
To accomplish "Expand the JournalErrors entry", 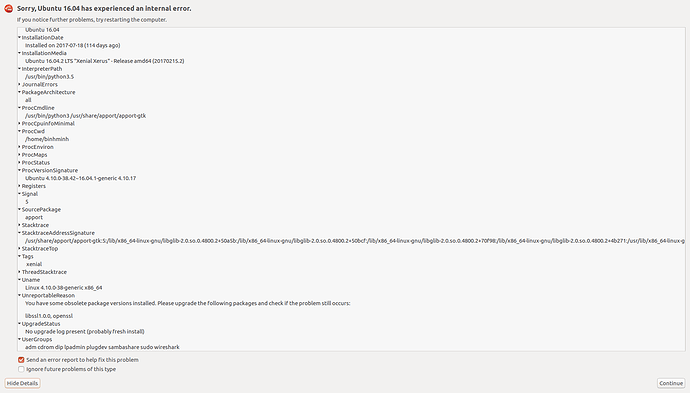I will tap(19, 84).
